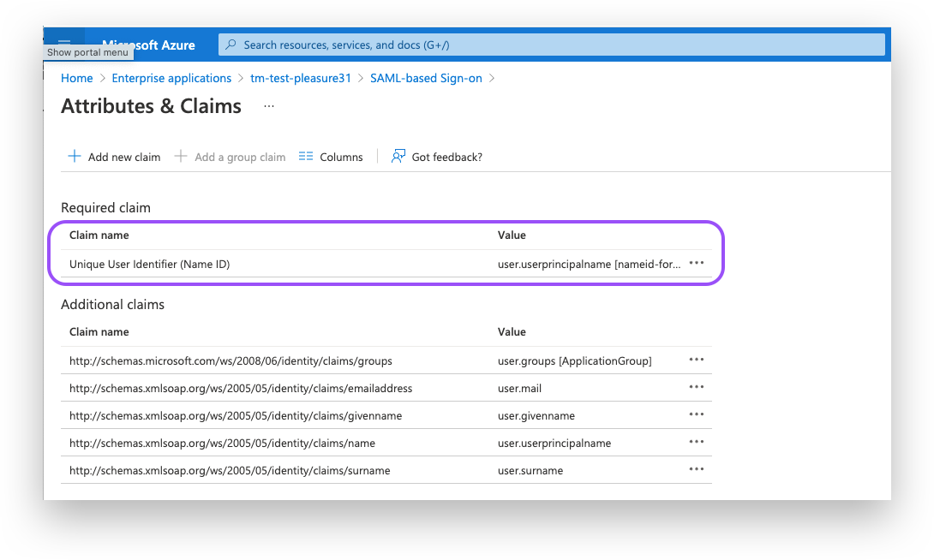This screenshot has width=934, height=560.
Task: Navigate to tm-test-pleasure31 breadcrumb
Action: click(300, 78)
